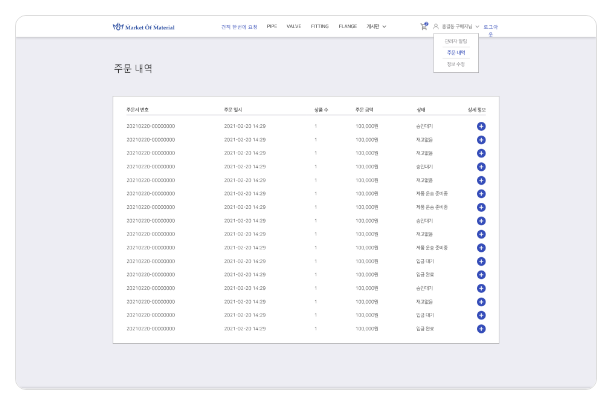This screenshot has height=405, width=612.
Task: Click the plus icon in third order row
Action: point(481,152)
